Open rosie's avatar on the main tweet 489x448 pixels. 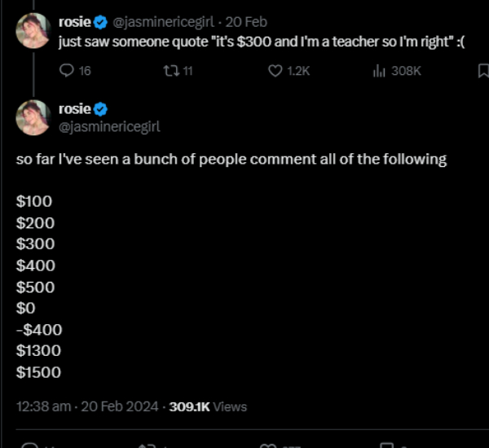[33, 117]
